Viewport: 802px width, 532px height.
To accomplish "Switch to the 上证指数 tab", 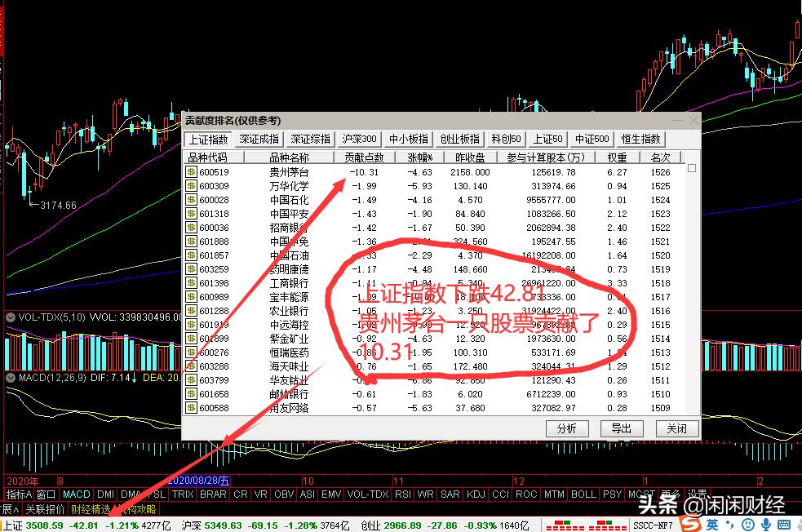I will 208,139.
